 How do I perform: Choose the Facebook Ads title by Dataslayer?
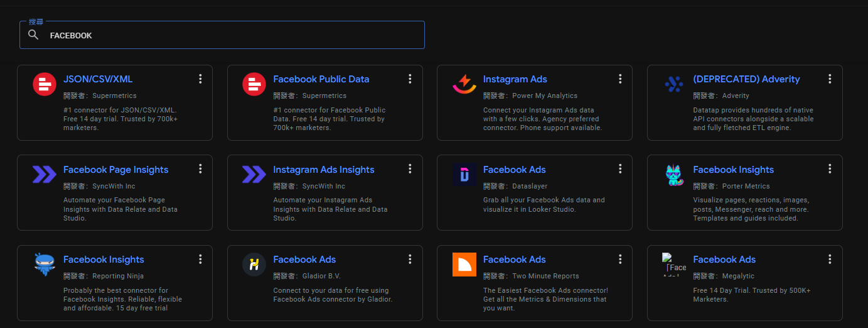pos(515,170)
